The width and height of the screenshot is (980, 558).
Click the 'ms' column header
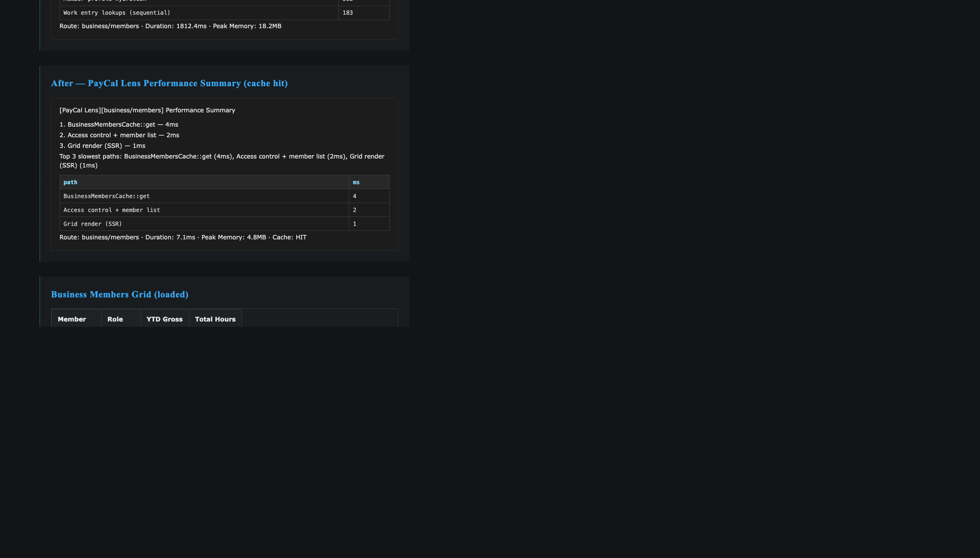tap(369, 182)
